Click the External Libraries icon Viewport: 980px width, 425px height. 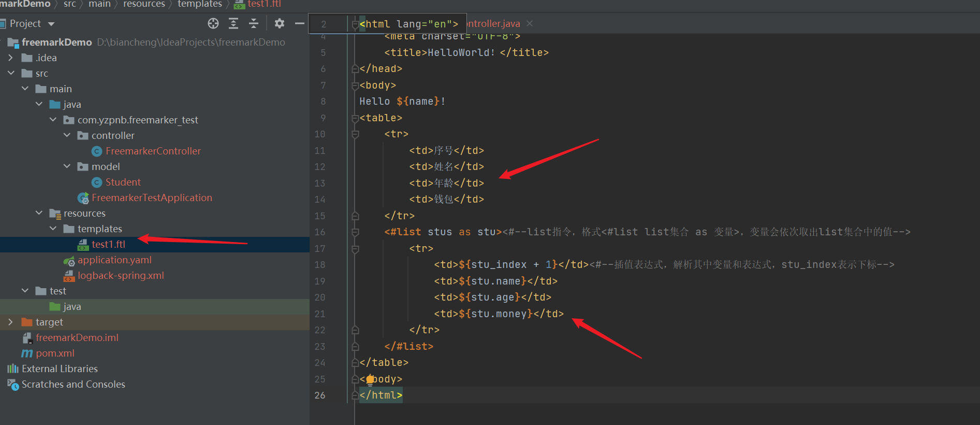[x=12, y=369]
